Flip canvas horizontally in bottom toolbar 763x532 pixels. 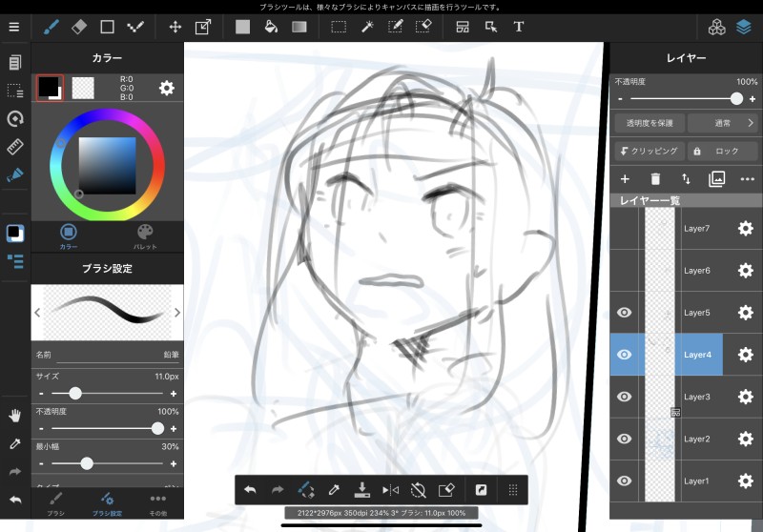coord(390,490)
